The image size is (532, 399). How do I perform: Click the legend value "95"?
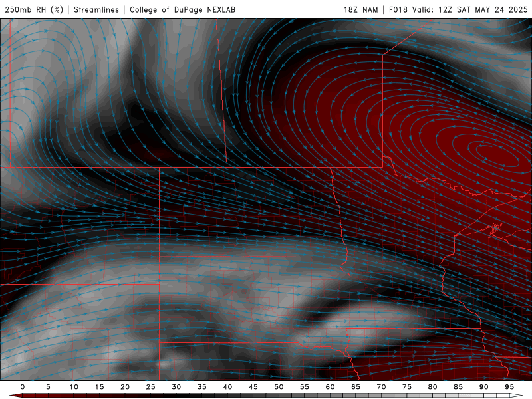pos(509,387)
